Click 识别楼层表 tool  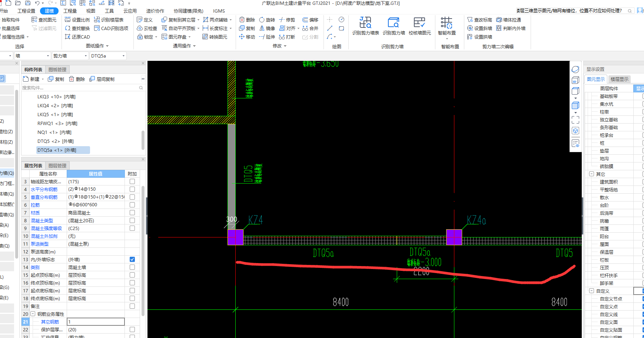pyautogui.click(x=109, y=20)
